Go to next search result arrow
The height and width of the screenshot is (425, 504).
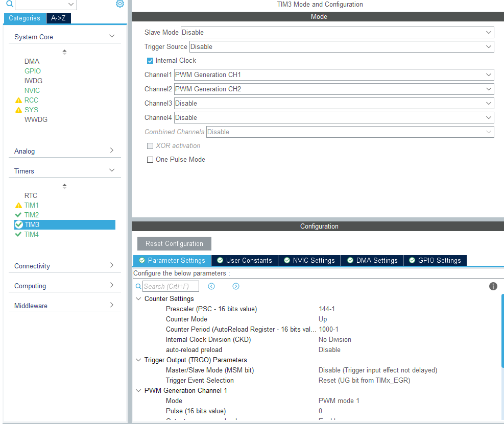click(236, 286)
